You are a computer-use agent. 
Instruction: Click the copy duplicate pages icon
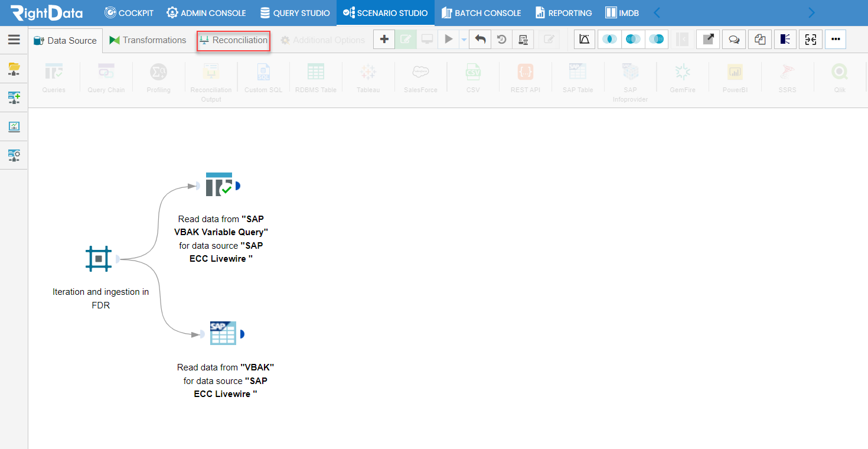click(x=760, y=40)
